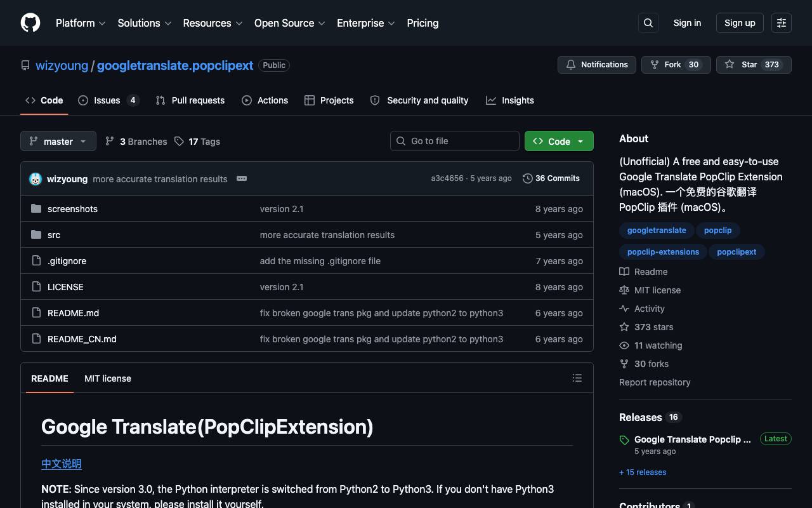Open Security and quality tab
This screenshot has width=812, height=508.
[419, 100]
